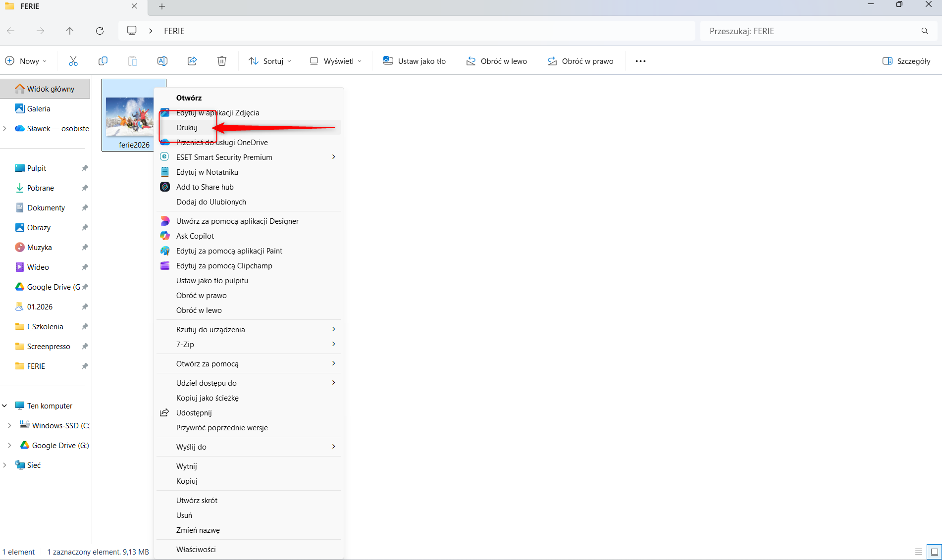942x560 pixels.
Task: Click the Przeszukaj: FERIE search field
Action: [812, 31]
